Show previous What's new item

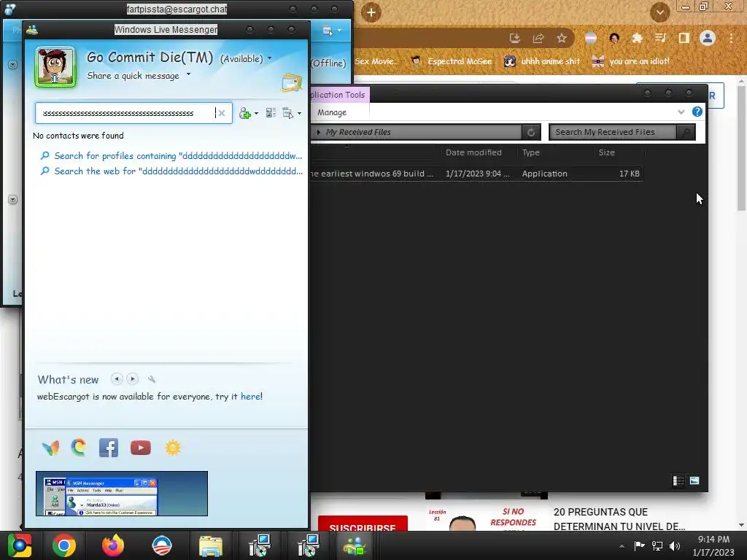click(x=117, y=379)
